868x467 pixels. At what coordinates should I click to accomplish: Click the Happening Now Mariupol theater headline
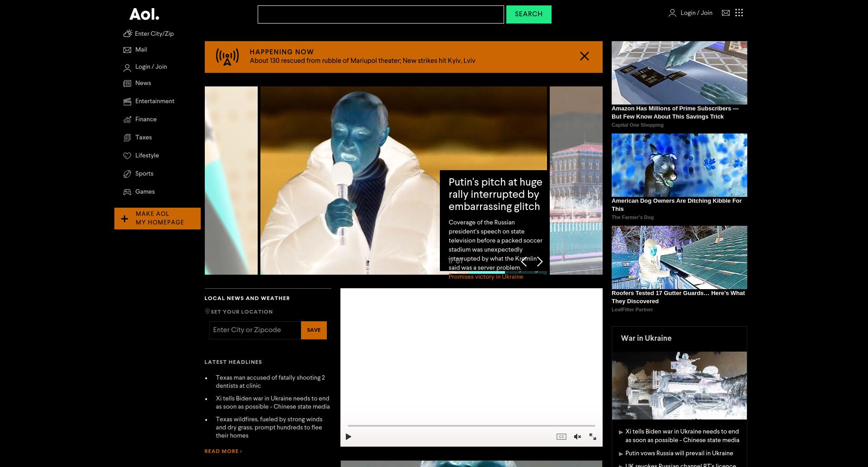point(362,61)
